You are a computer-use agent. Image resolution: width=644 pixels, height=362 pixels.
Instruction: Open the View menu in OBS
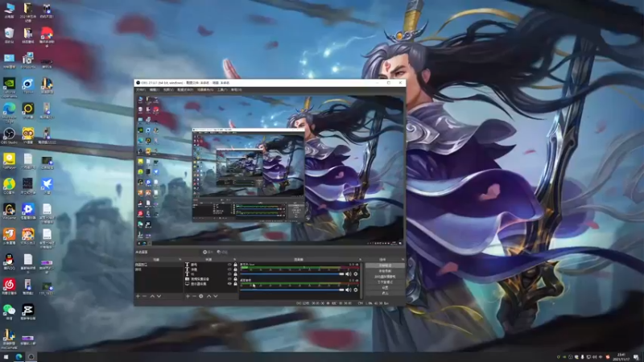coord(168,89)
